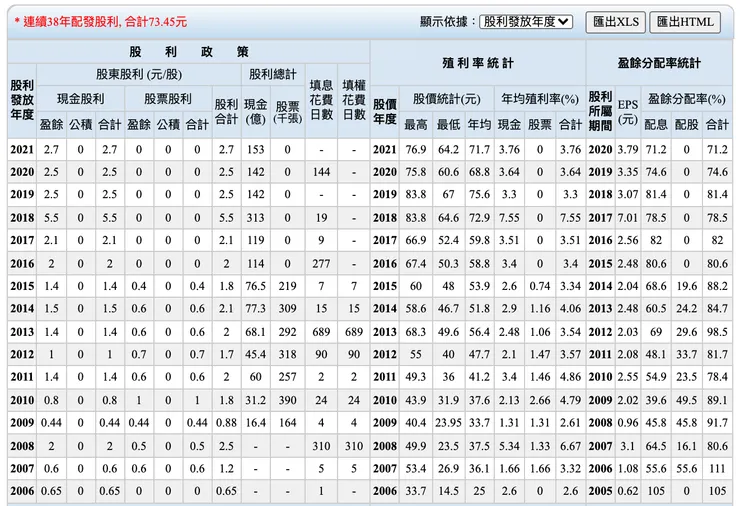Click the 2016 payout period 配息 value 82
Image resolution: width=740 pixels, height=506 pixels.
click(656, 240)
